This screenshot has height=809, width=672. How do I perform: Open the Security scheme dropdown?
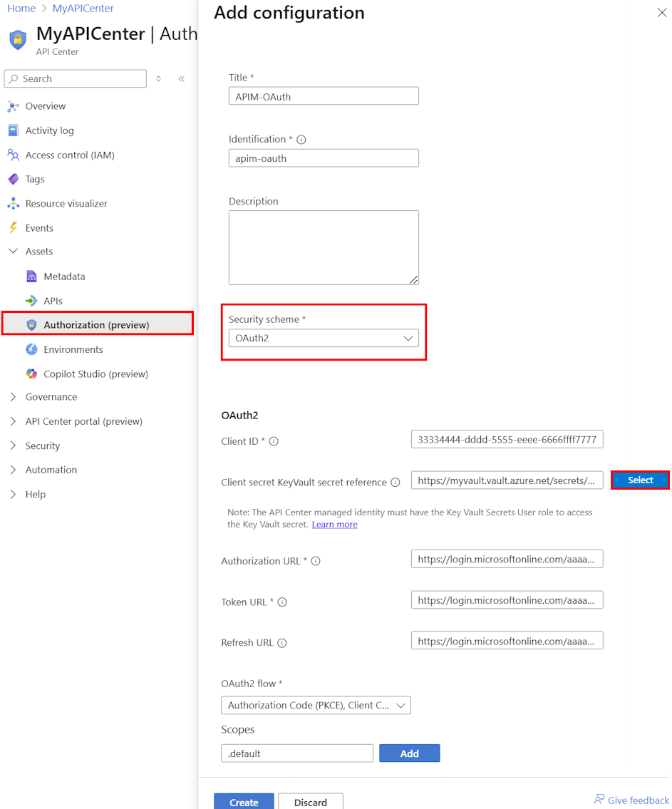[x=324, y=339]
